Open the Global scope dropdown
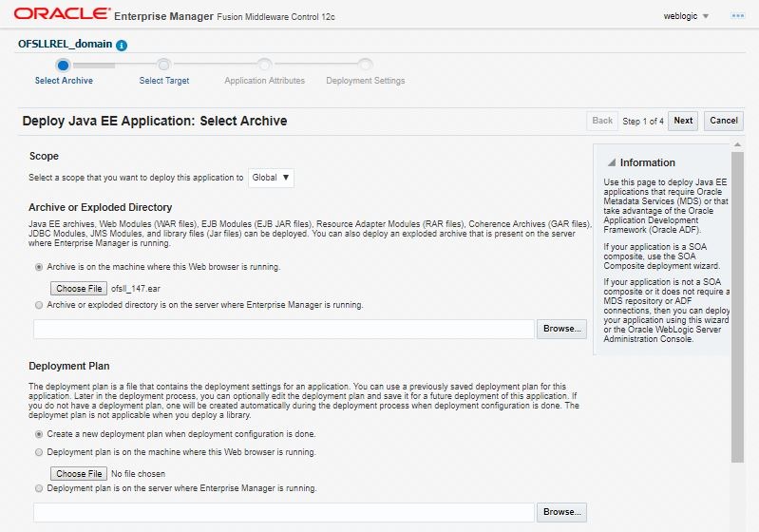 click(271, 178)
